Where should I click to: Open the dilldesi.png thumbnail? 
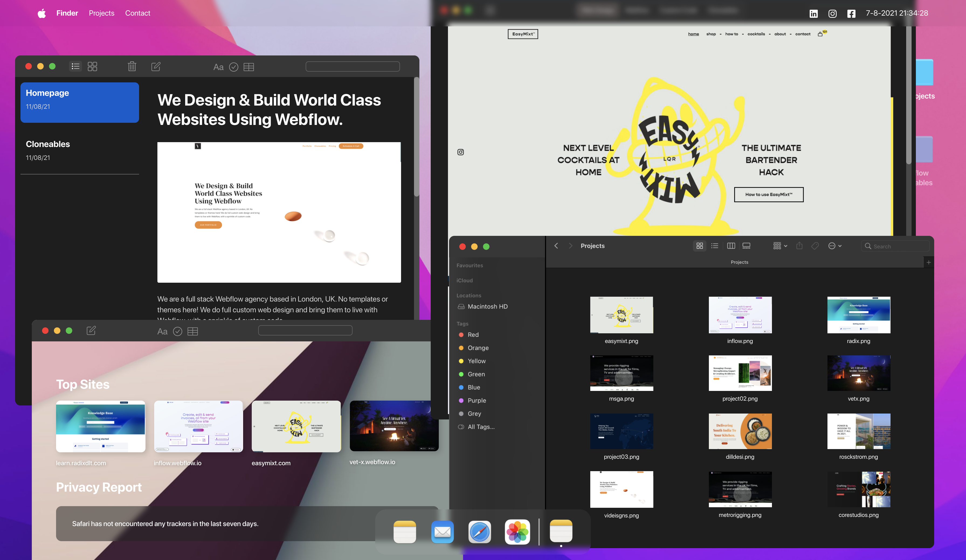coord(740,431)
